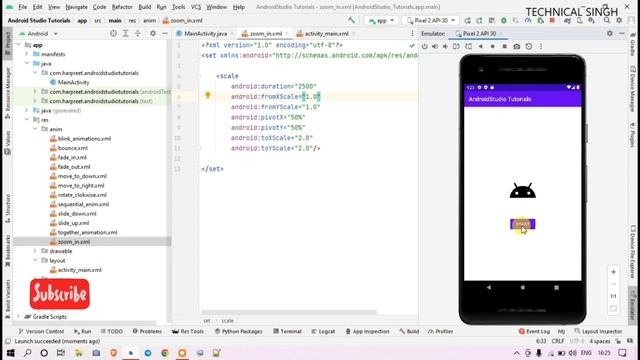
Task: Click emulator toolbar Overview square icon
Action: pos(504,47)
